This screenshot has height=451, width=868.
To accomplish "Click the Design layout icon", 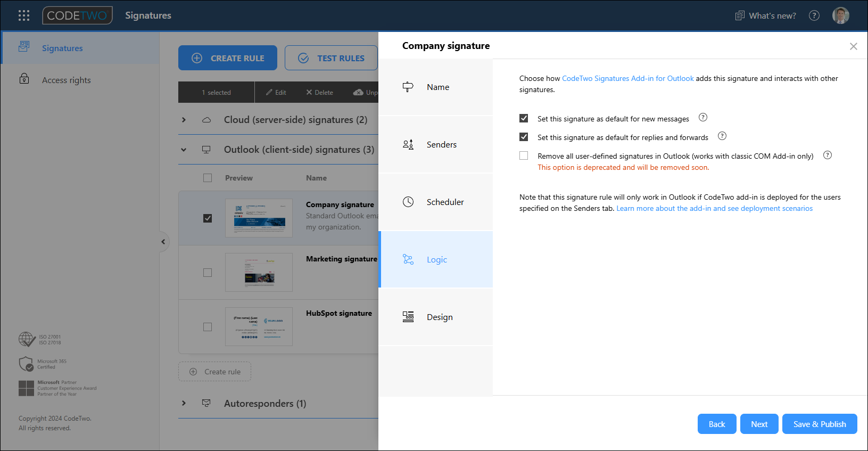I will 408,317.
